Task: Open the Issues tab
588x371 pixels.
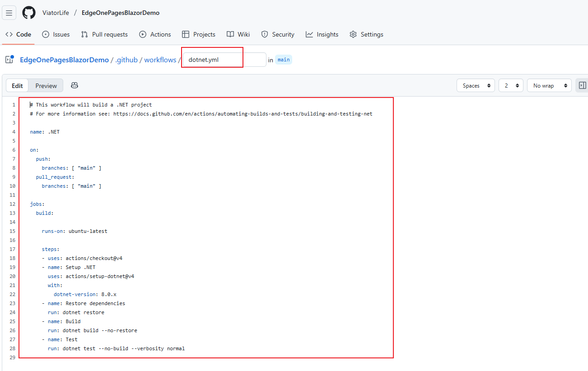Action: click(56, 34)
